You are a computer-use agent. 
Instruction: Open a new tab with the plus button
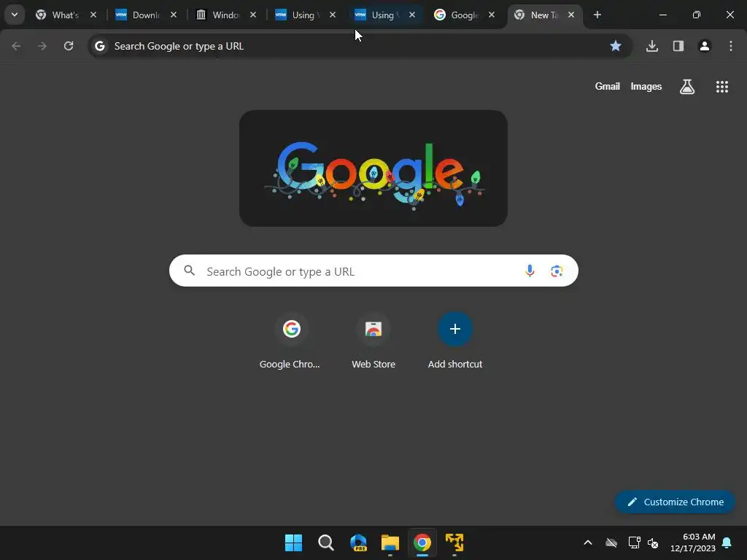coord(597,15)
